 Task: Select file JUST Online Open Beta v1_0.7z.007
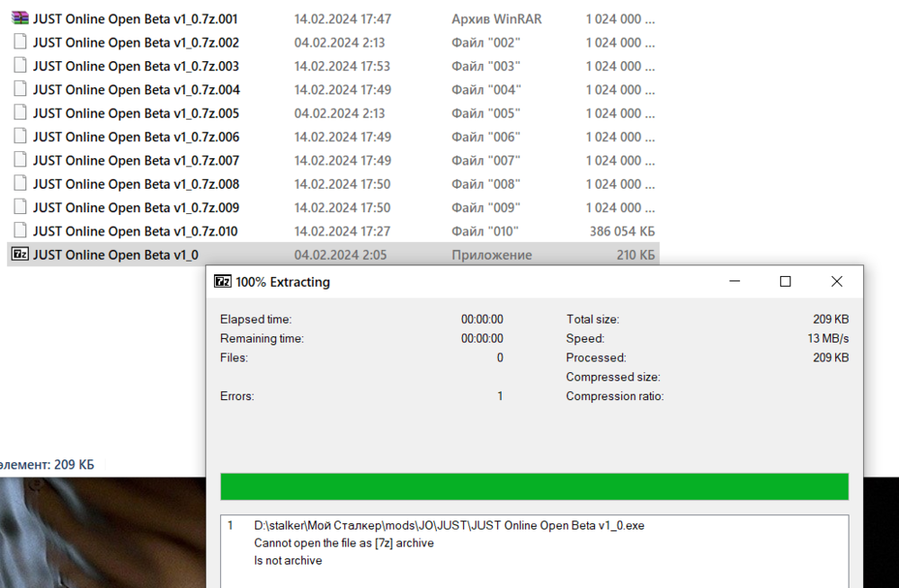pos(136,160)
